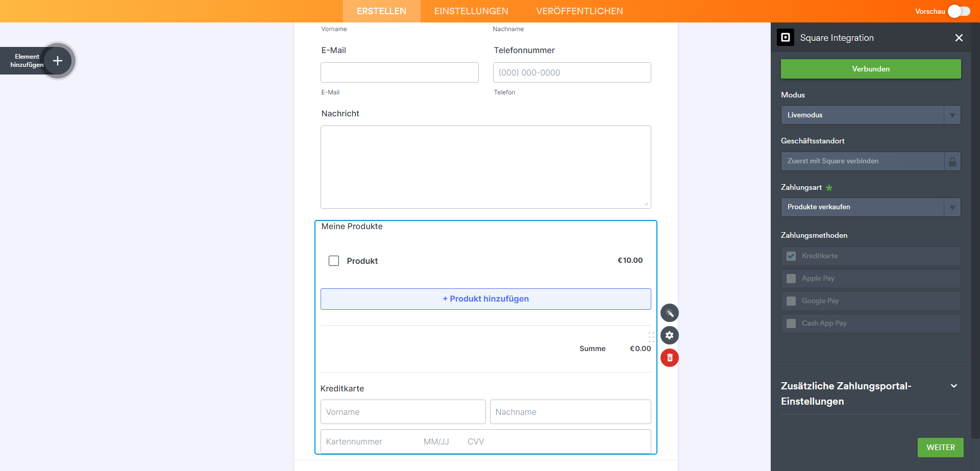Screen dimensions: 980x471
Task: Click the Square logo icon
Action: pos(785,37)
